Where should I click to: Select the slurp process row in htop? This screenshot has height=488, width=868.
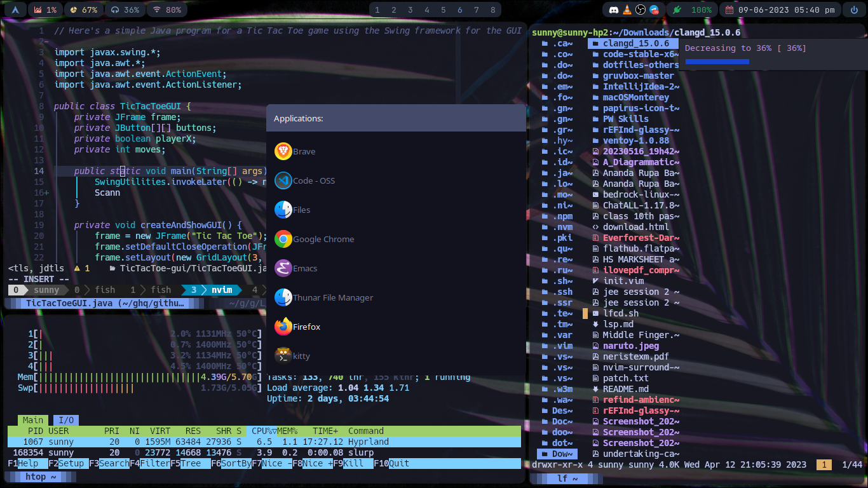click(264, 452)
